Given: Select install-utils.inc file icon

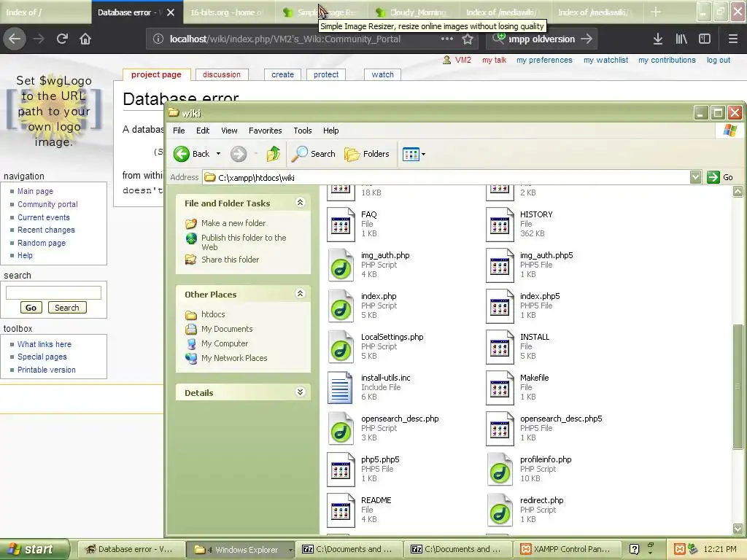Looking at the screenshot, I should tap(341, 388).
